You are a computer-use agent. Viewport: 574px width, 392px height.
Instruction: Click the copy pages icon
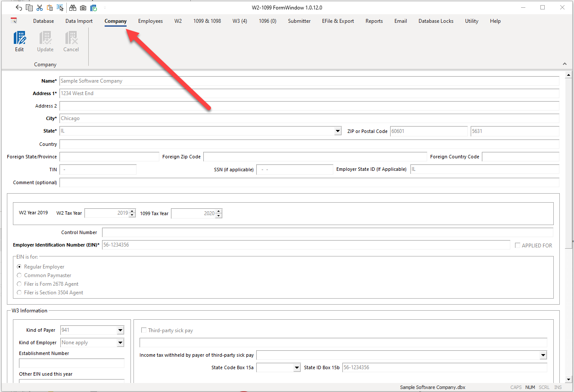(29, 8)
